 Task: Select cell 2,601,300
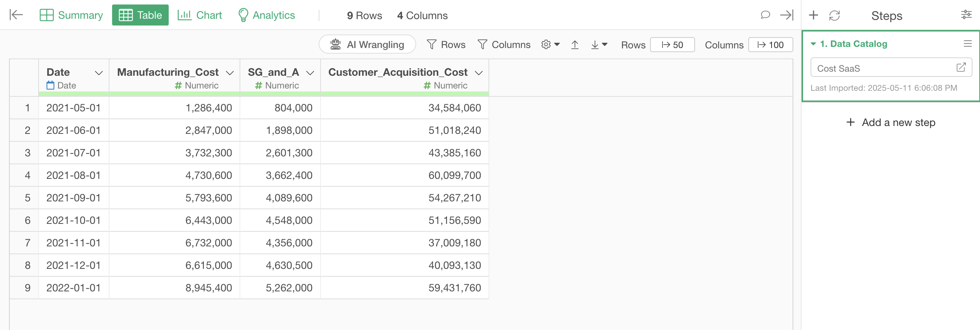pyautogui.click(x=280, y=153)
